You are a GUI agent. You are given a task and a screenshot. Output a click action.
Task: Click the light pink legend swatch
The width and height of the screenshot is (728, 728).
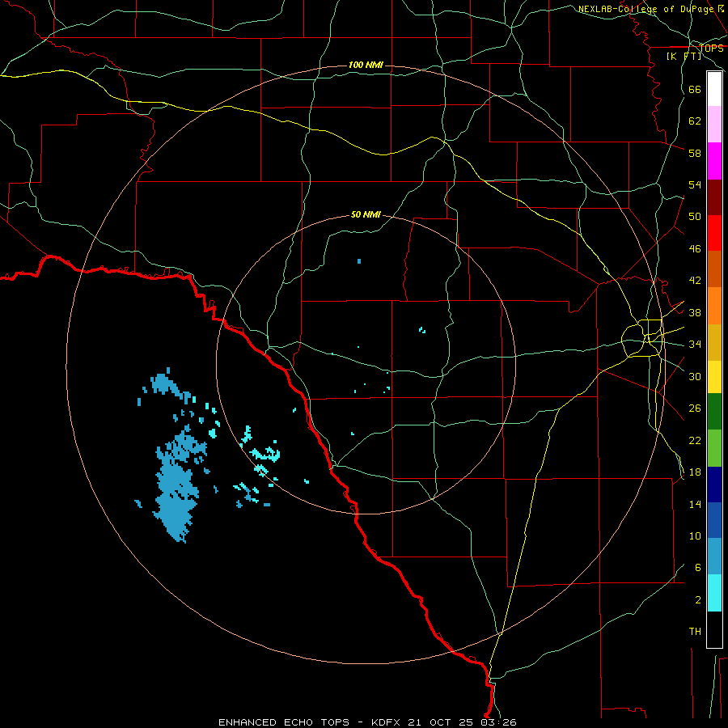(714, 125)
